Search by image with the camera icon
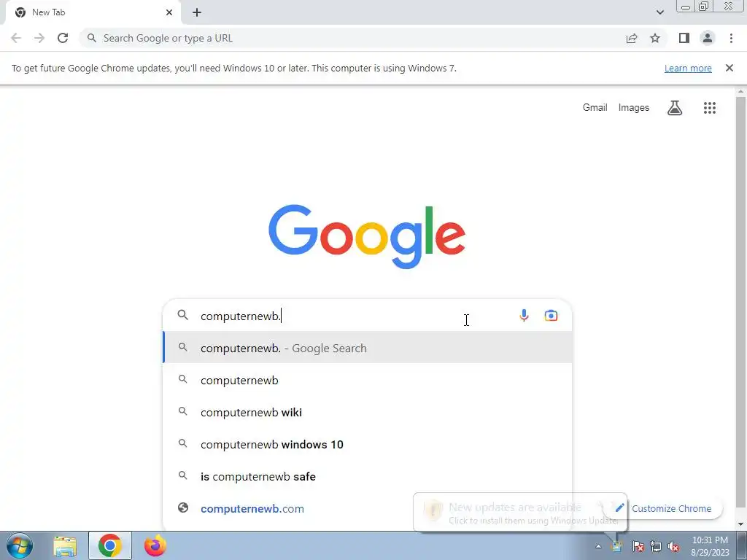This screenshot has width=747, height=560. pos(551,316)
